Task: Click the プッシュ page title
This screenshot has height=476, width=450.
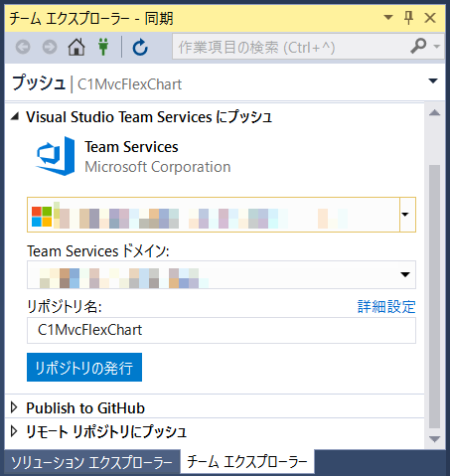Action: (x=39, y=82)
